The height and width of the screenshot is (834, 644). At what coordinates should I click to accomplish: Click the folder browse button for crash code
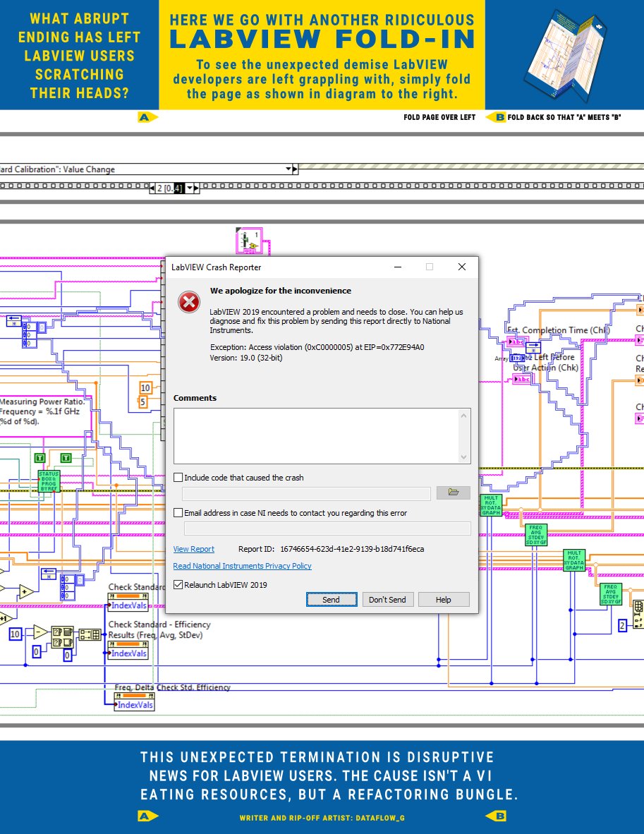click(x=453, y=492)
